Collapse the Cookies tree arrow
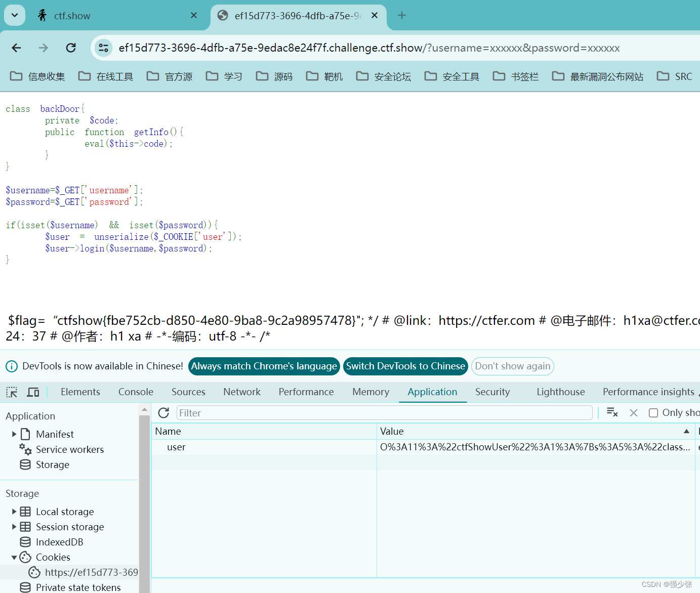 click(14, 557)
